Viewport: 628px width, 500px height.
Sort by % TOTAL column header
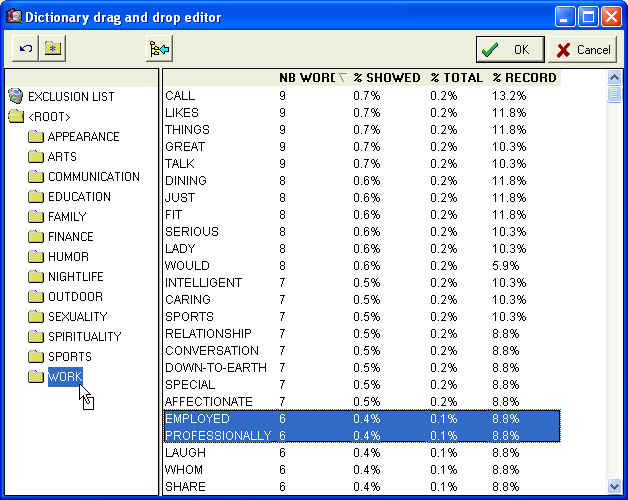456,77
